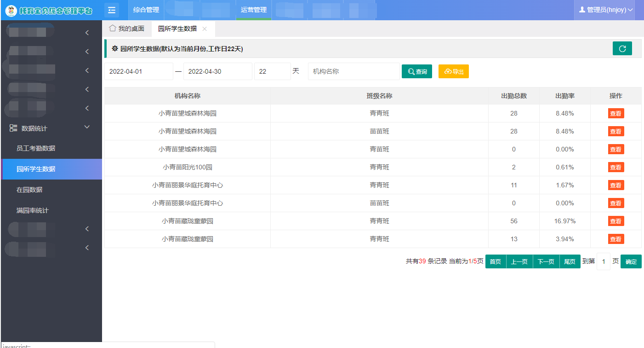Open the 综合管理 top menu
The image size is (644, 348).
(146, 10)
